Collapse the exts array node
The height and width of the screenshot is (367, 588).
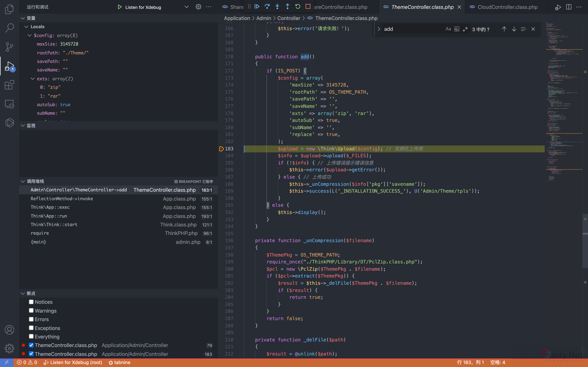[33, 79]
